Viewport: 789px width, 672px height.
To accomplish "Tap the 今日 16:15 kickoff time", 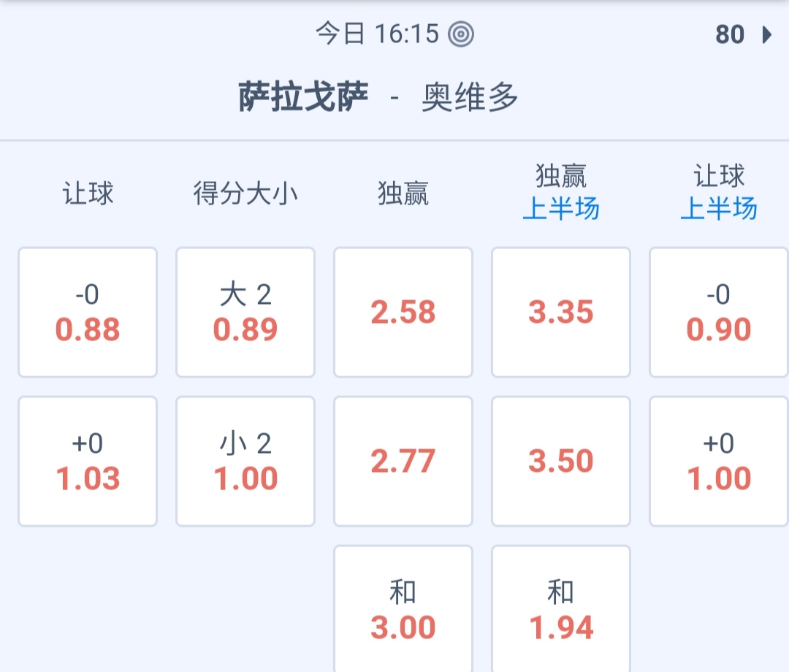I will (377, 34).
